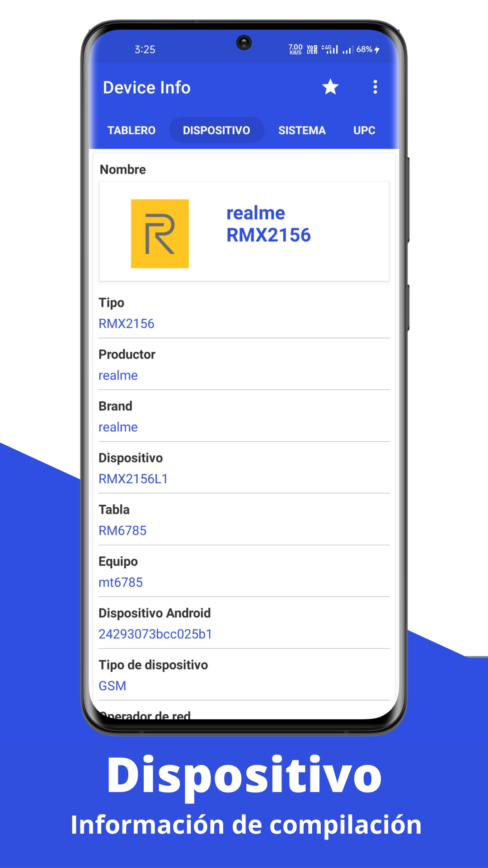Tap the Device Info title
This screenshot has height=868, width=488.
pos(147,87)
